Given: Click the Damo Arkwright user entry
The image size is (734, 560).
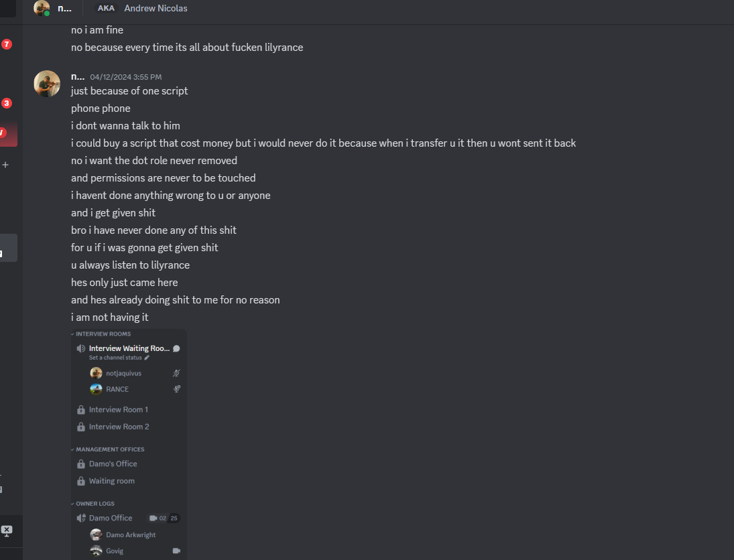Looking at the screenshot, I should pos(130,535).
